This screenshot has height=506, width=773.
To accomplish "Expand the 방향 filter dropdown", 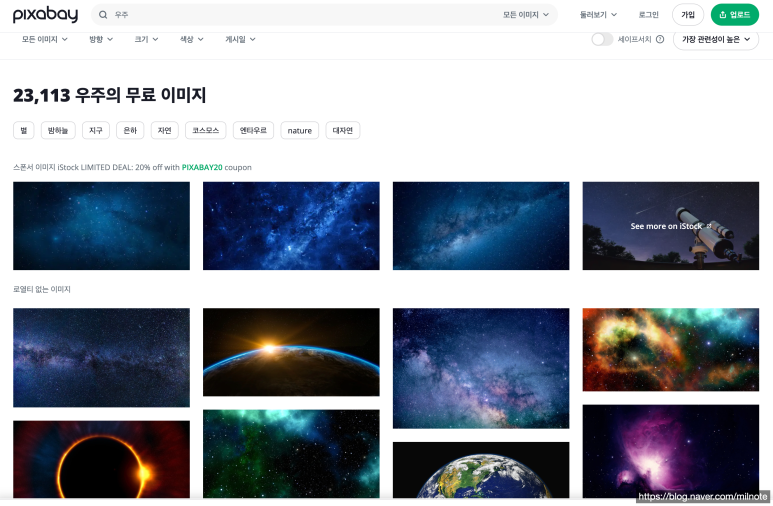I will [101, 39].
